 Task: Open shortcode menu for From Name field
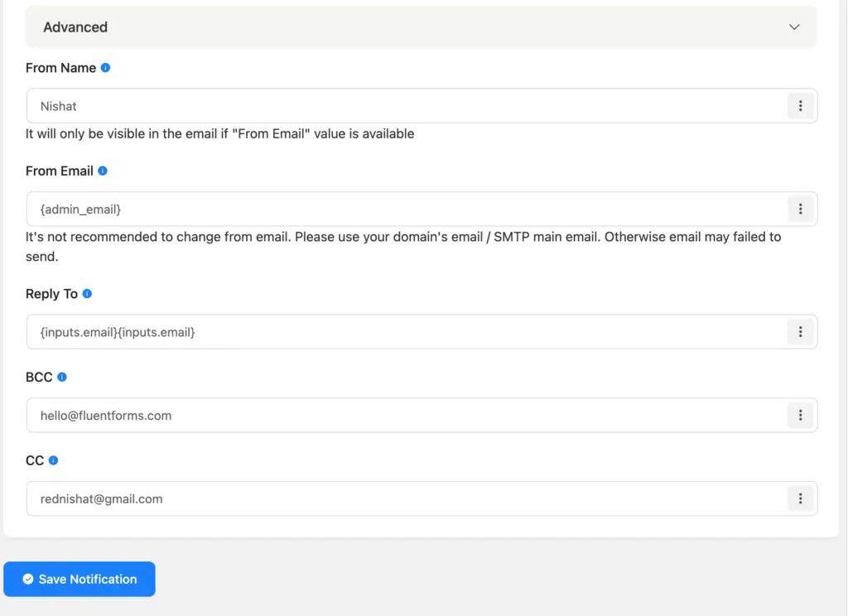click(800, 106)
